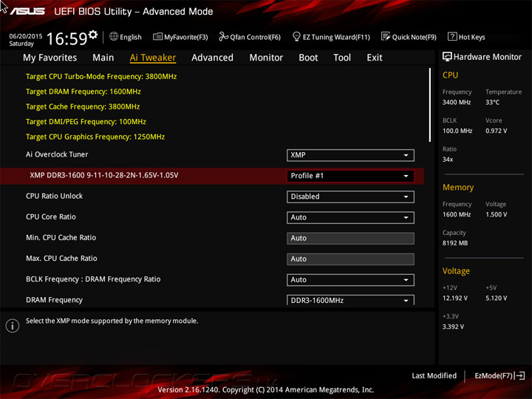Click the English language globe icon
Image resolution: width=532 pixels, height=399 pixels.
tap(114, 36)
